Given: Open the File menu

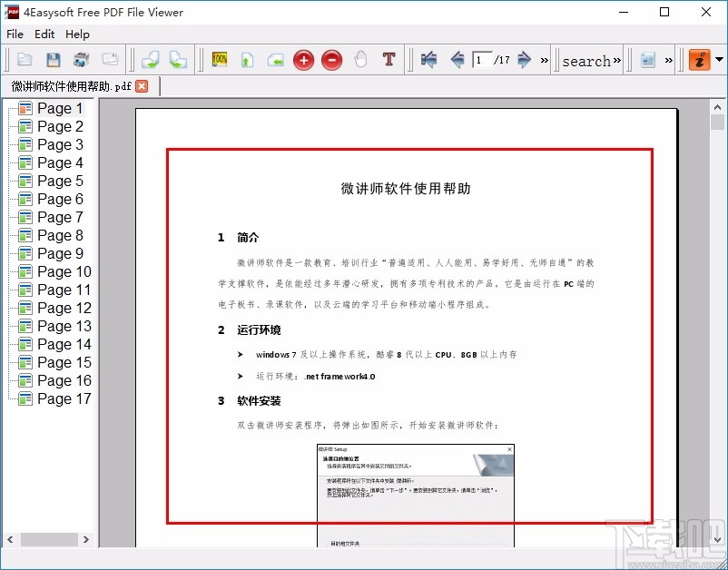Looking at the screenshot, I should (15, 34).
